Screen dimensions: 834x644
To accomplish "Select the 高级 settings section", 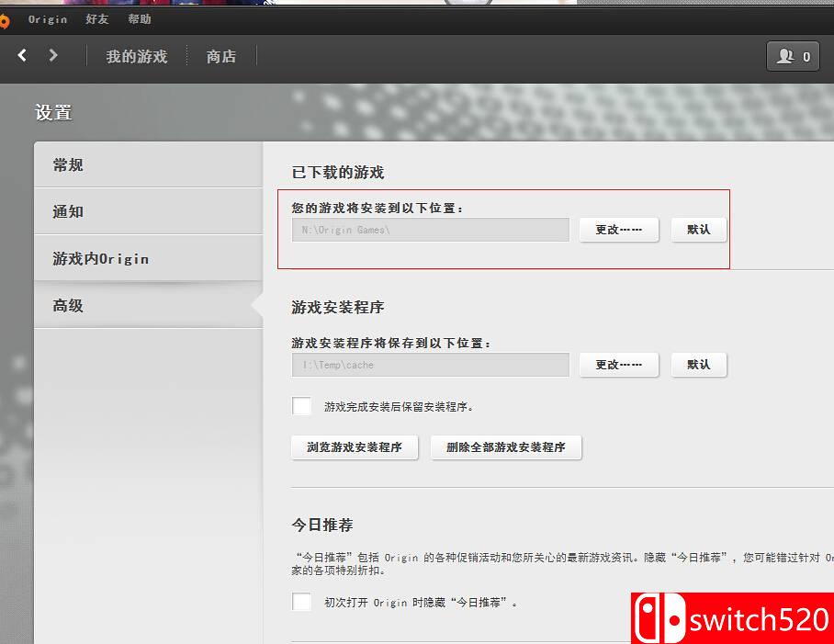I will [x=66, y=305].
